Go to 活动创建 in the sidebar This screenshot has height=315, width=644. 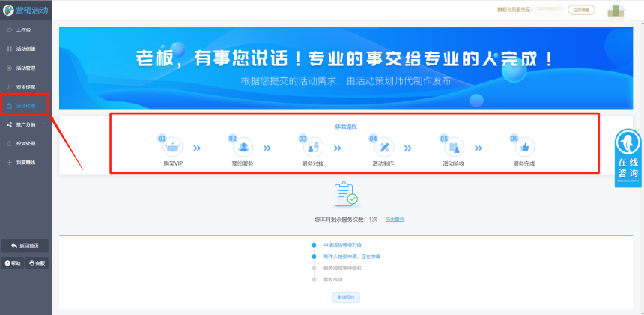[25, 49]
